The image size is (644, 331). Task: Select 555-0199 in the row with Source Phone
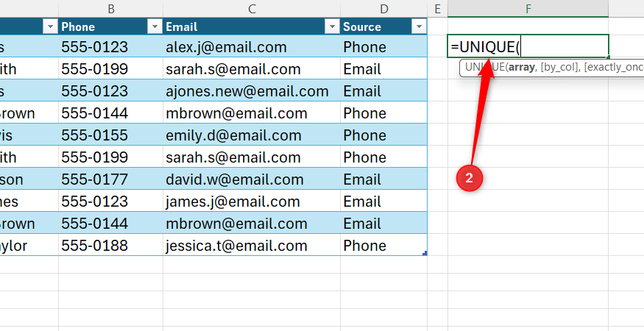pos(111,157)
